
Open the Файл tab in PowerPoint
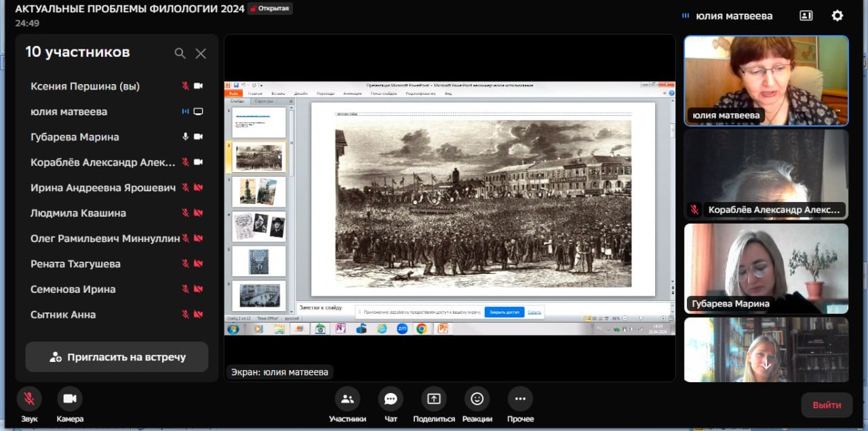coord(234,94)
